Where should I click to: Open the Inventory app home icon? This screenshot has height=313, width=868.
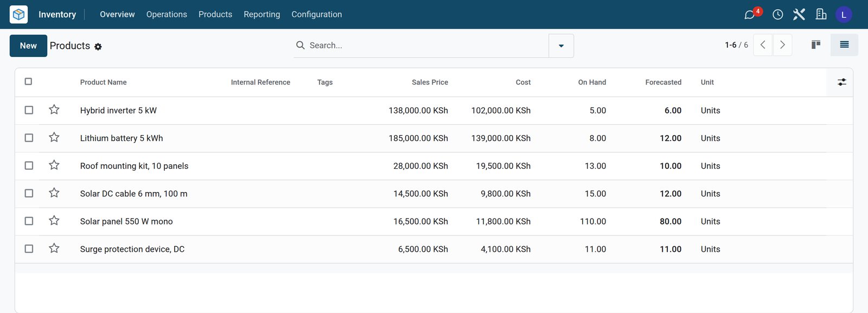click(x=18, y=15)
